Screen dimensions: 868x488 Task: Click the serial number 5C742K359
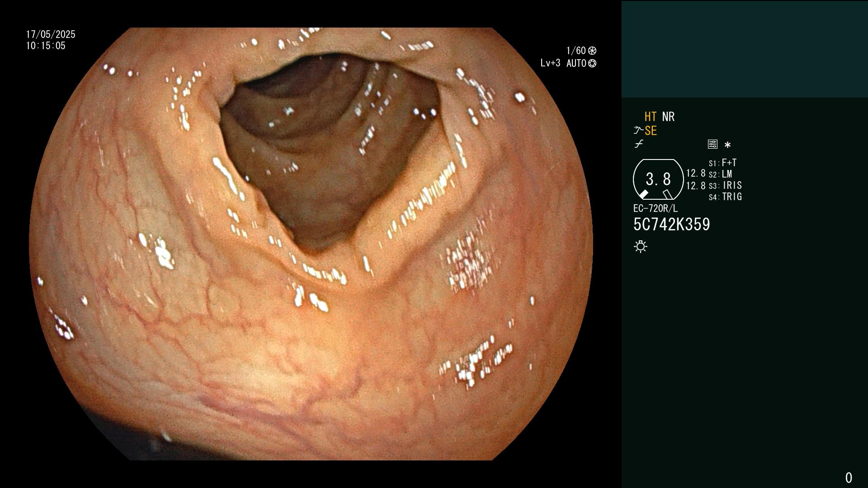click(672, 224)
